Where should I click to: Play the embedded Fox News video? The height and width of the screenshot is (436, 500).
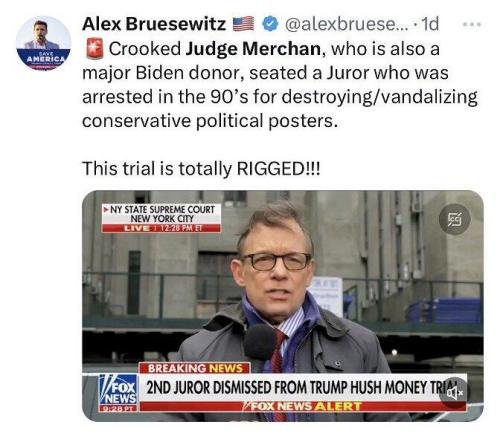283,306
